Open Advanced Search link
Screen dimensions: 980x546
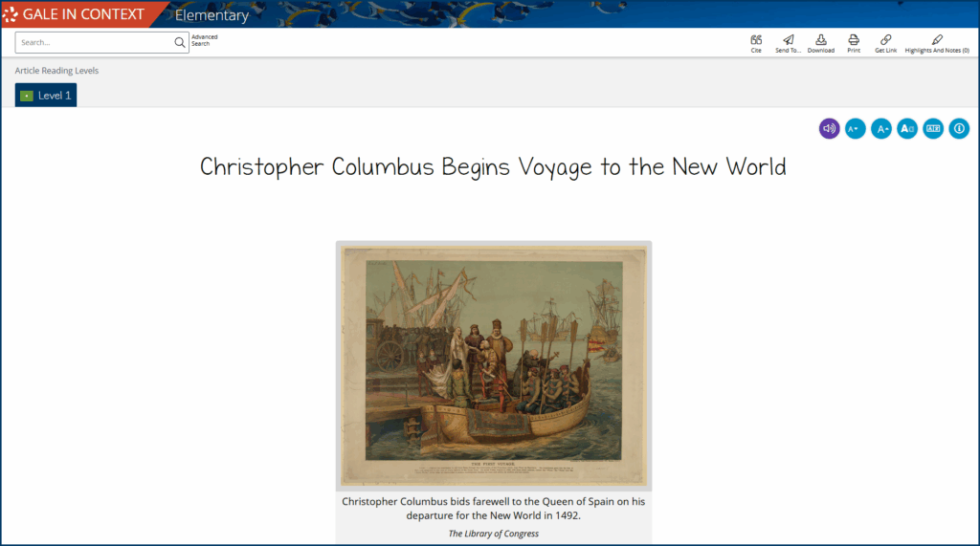[204, 40]
